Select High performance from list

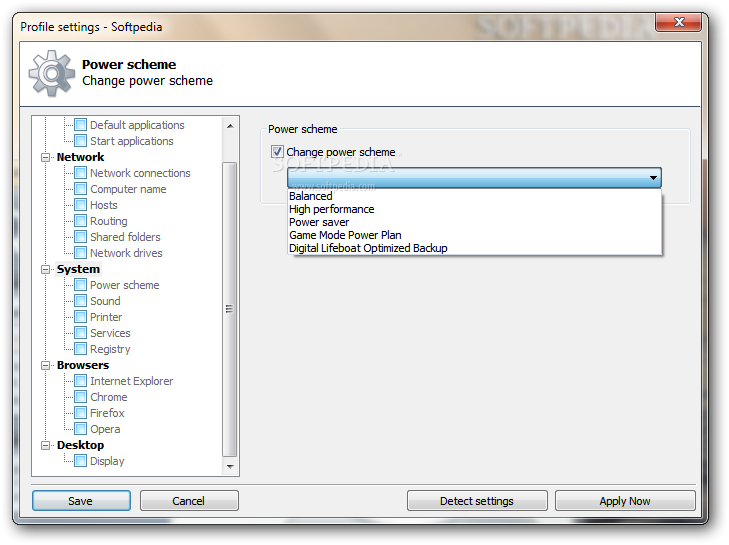point(475,209)
